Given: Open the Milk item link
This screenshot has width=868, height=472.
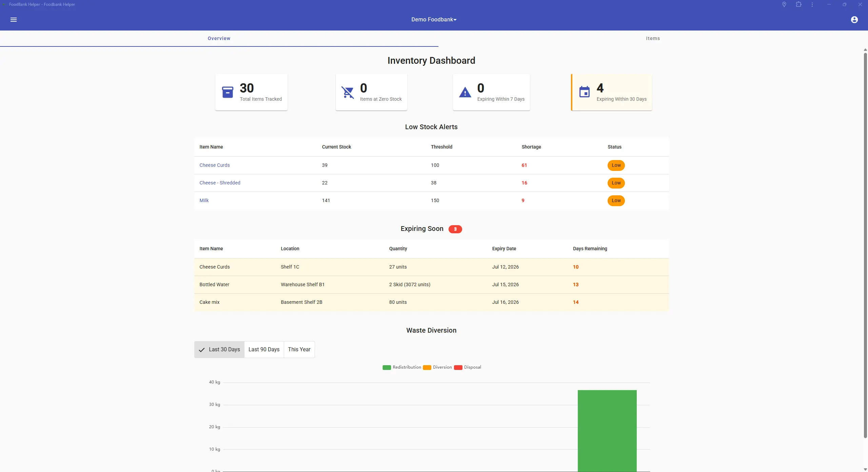Looking at the screenshot, I should [204, 200].
